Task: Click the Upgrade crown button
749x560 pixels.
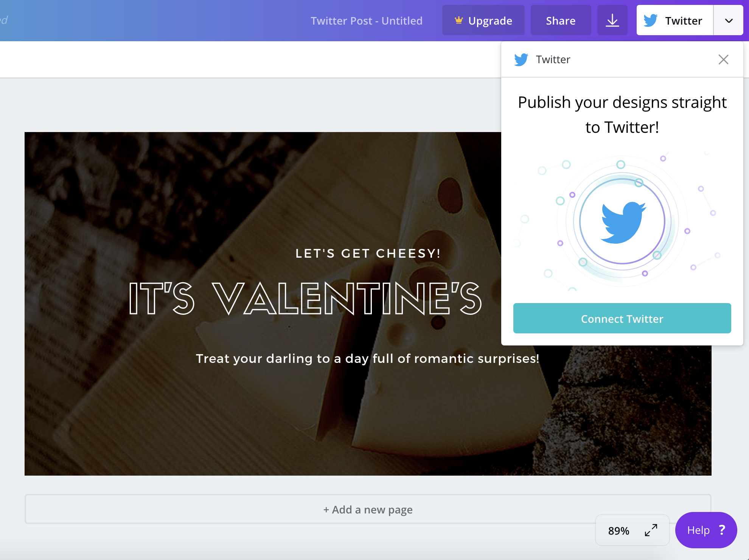Action: [x=483, y=20]
